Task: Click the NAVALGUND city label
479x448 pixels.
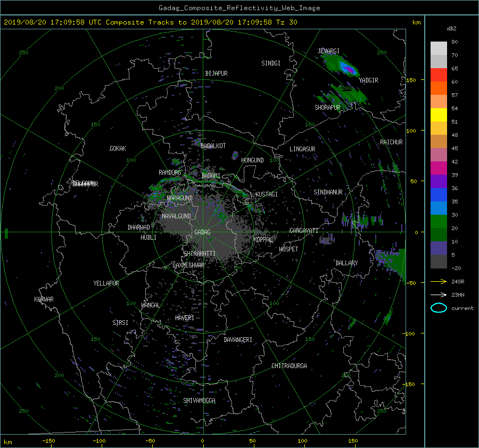Action: click(176, 216)
